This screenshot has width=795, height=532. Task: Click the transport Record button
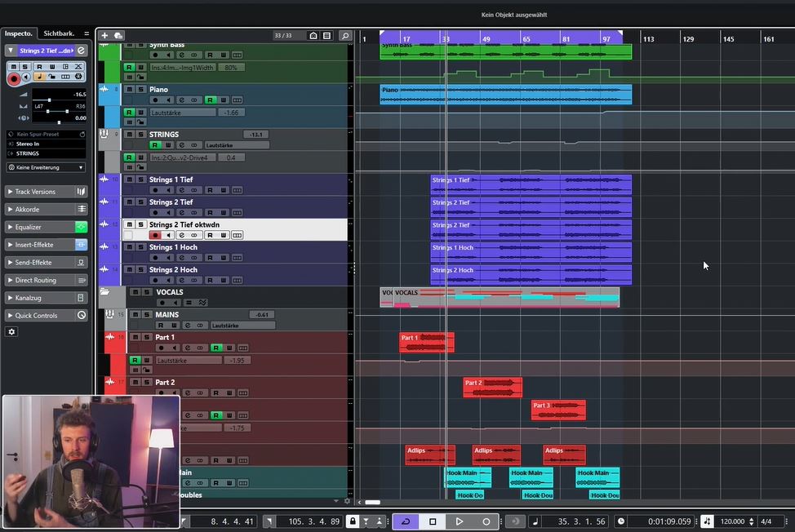(486, 521)
